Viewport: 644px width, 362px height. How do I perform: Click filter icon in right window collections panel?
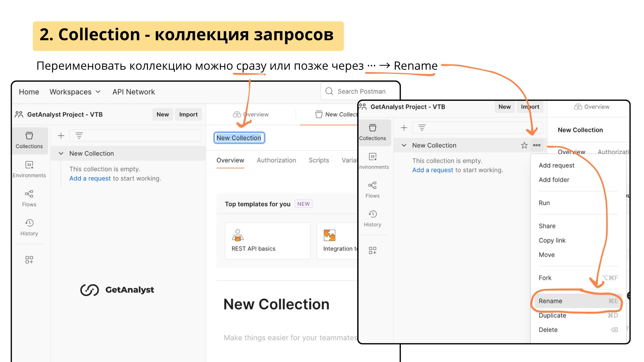[x=422, y=128]
